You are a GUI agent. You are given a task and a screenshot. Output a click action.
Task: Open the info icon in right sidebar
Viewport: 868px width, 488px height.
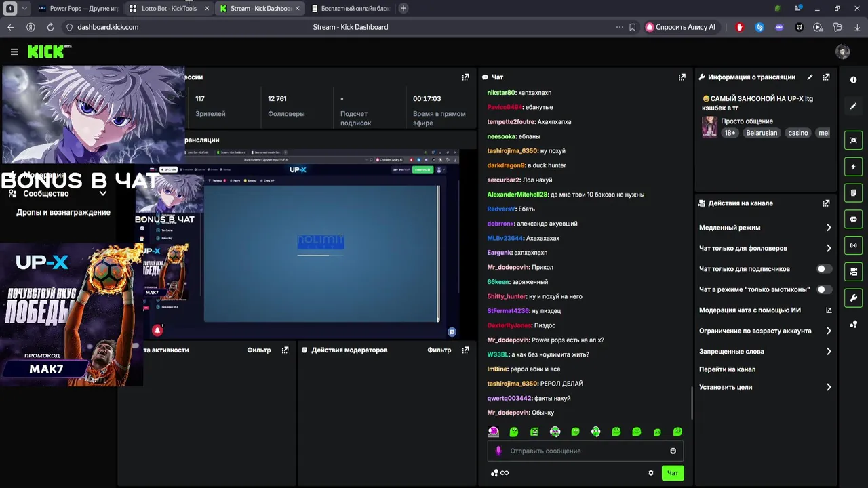coord(853,80)
